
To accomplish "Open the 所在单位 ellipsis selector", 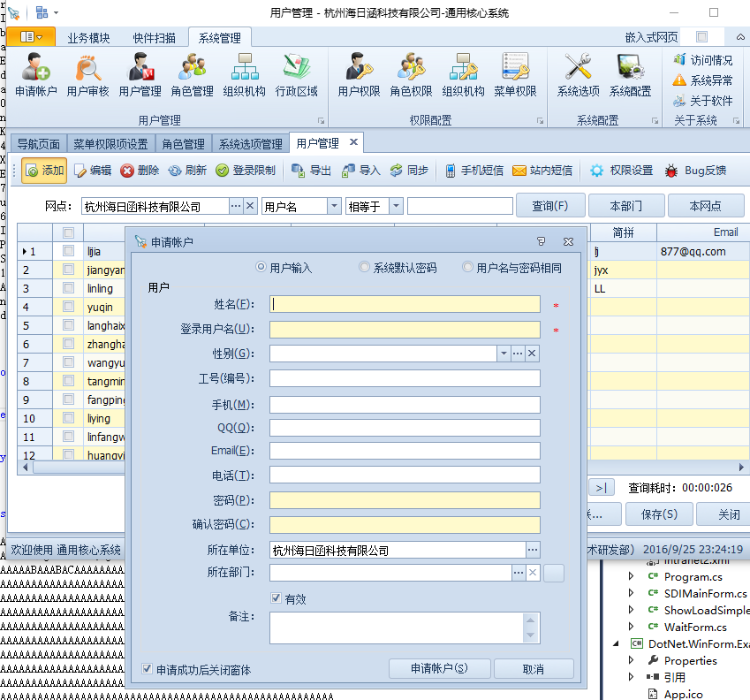I will click(x=533, y=550).
